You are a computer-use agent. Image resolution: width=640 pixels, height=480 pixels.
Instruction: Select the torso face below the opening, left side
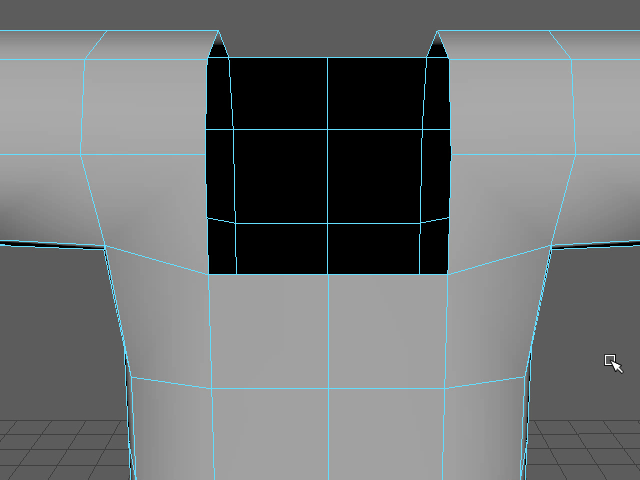pyautogui.click(x=270, y=330)
